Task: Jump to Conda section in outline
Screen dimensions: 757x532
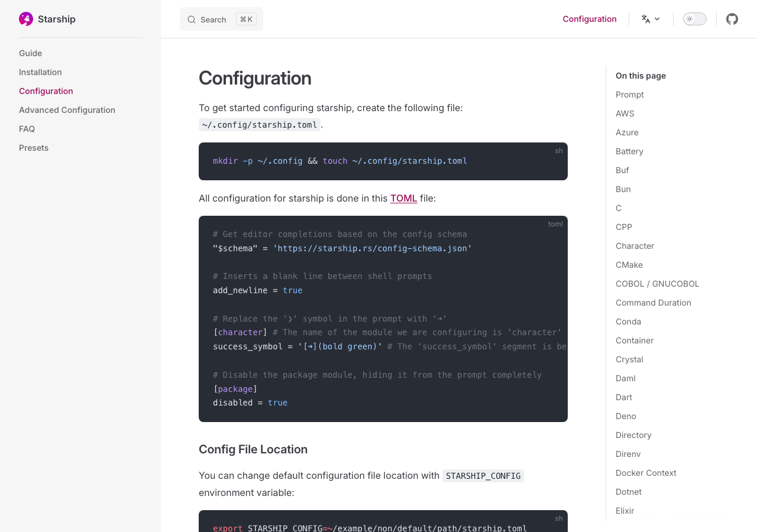Action: pos(629,322)
